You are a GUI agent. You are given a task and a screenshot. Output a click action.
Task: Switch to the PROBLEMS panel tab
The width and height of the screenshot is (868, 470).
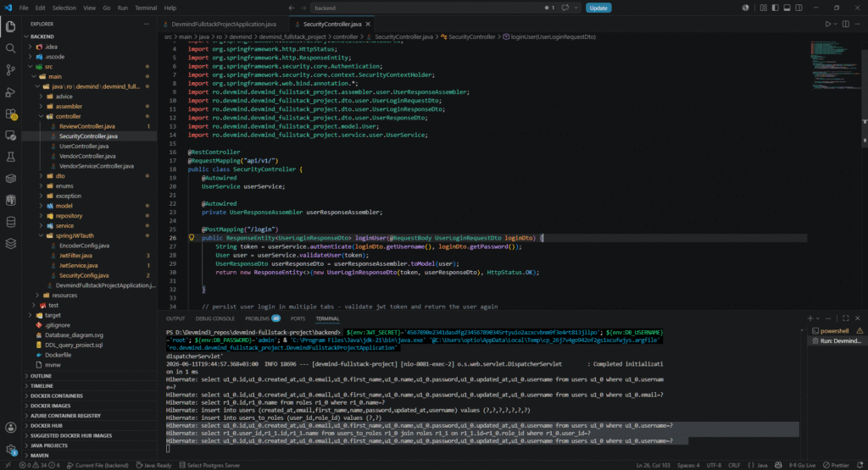pyautogui.click(x=263, y=318)
